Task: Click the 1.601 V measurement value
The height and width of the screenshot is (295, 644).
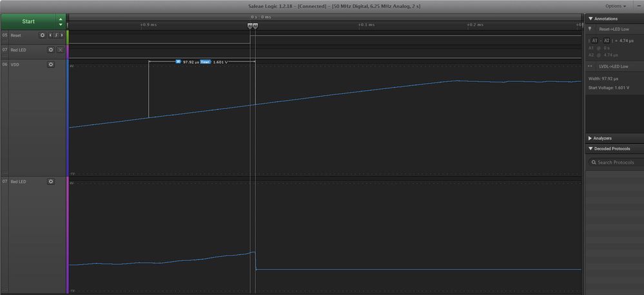Action: (x=220, y=62)
